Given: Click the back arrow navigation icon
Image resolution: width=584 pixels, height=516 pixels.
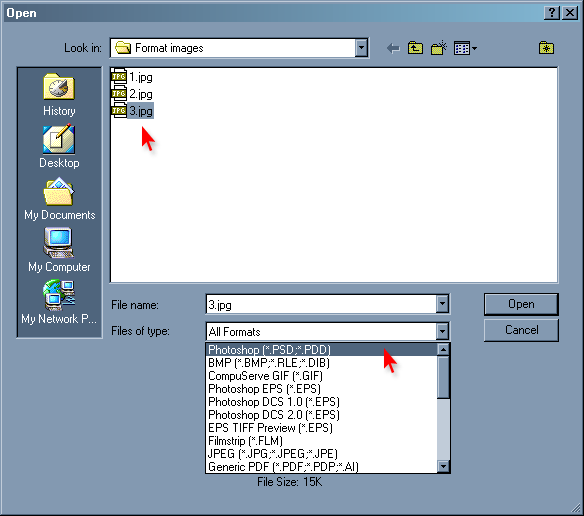Looking at the screenshot, I should (393, 48).
